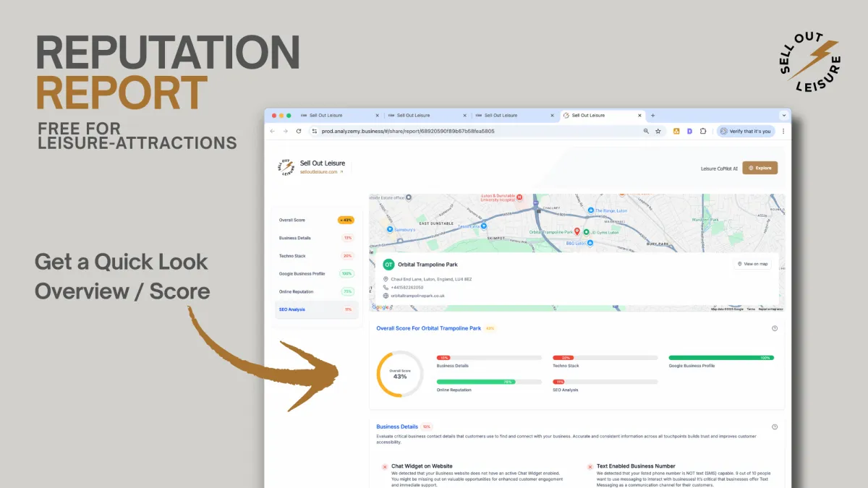The height and width of the screenshot is (488, 868).
Task: Click the browser back arrow
Action: [273, 131]
